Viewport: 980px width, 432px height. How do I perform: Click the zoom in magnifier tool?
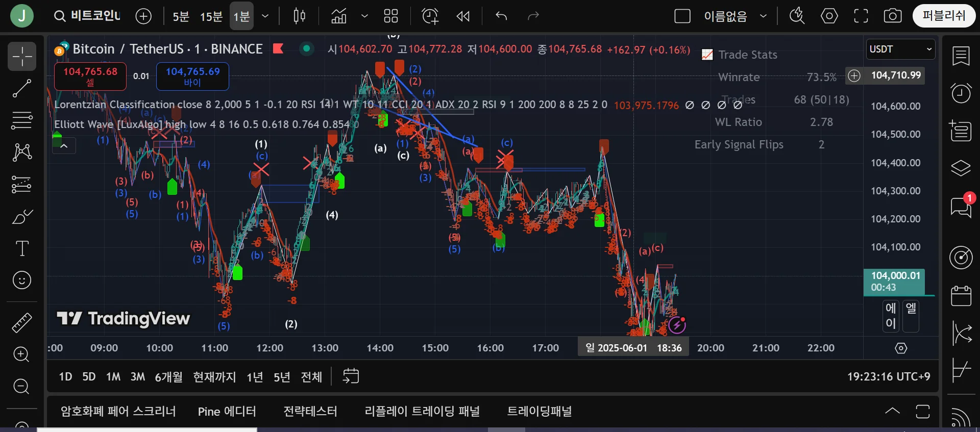(x=21, y=354)
